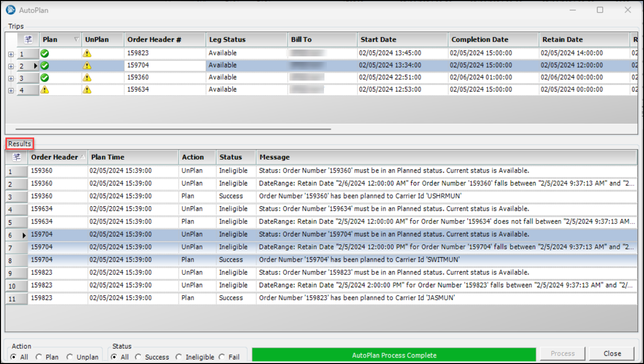This screenshot has width=644, height=364.
Task: Open the Plan column filter dropdown arrow
Action: tap(76, 40)
